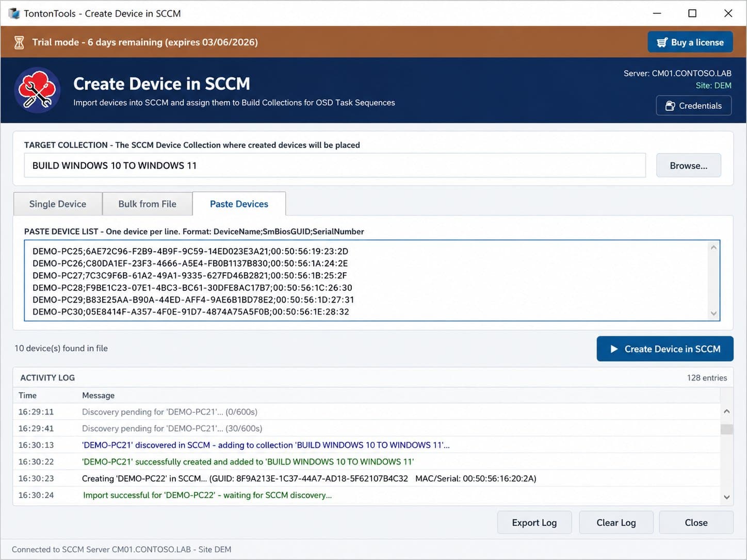Click the Credentials key icon
Viewport: 747px width, 560px height.
point(670,106)
